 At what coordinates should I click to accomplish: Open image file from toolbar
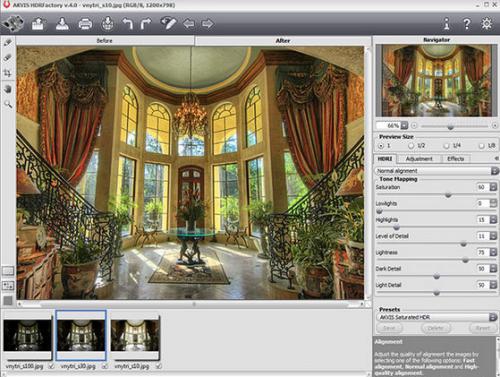tap(38, 24)
